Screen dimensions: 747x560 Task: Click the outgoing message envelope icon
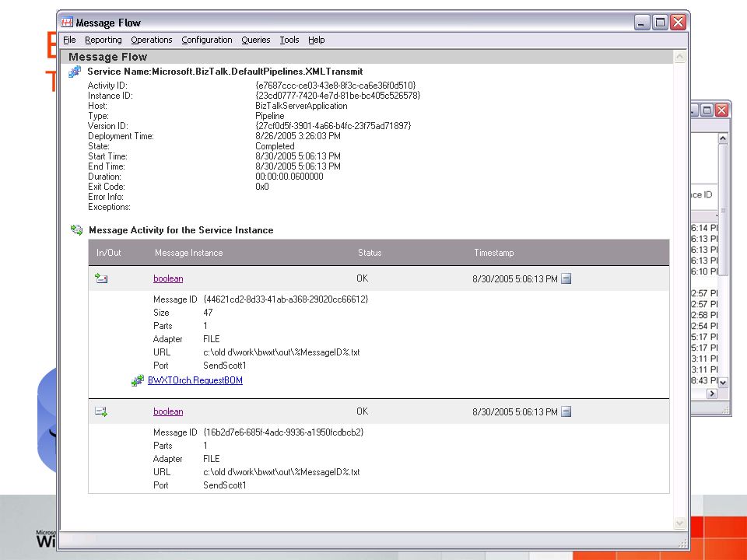[x=101, y=411]
